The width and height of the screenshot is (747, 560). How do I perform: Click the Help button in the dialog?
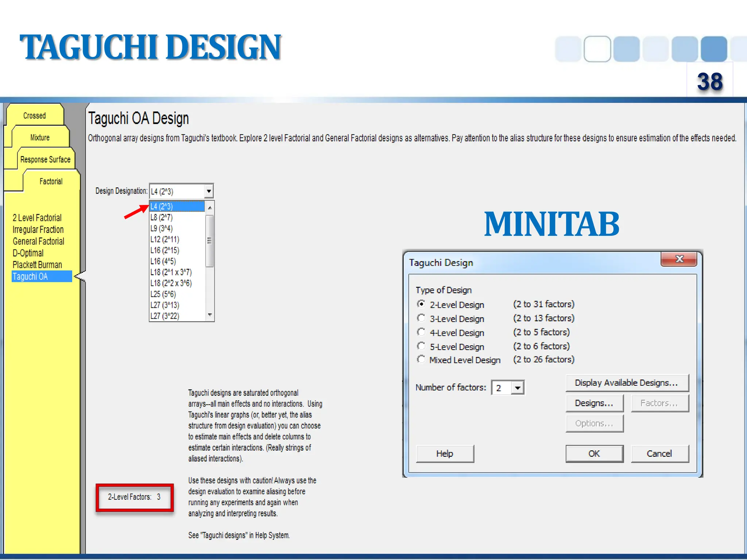[x=445, y=454]
